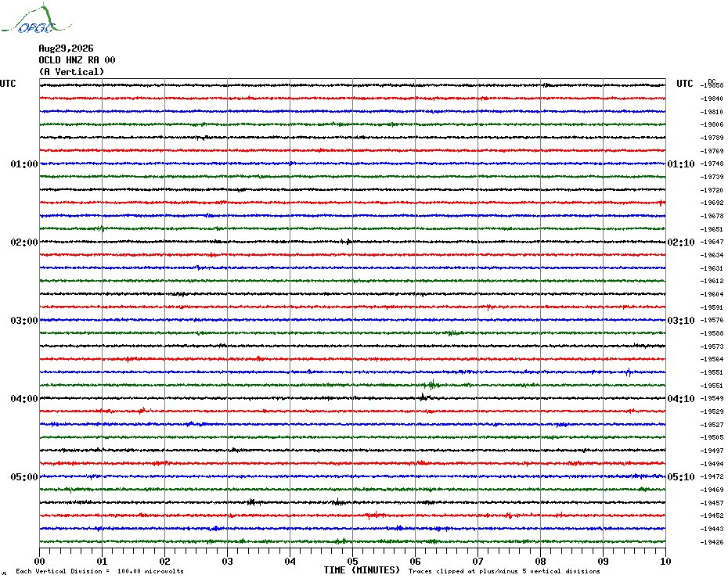Click the DC offset value -19651
Screen dimensions: 728x582
(712, 229)
